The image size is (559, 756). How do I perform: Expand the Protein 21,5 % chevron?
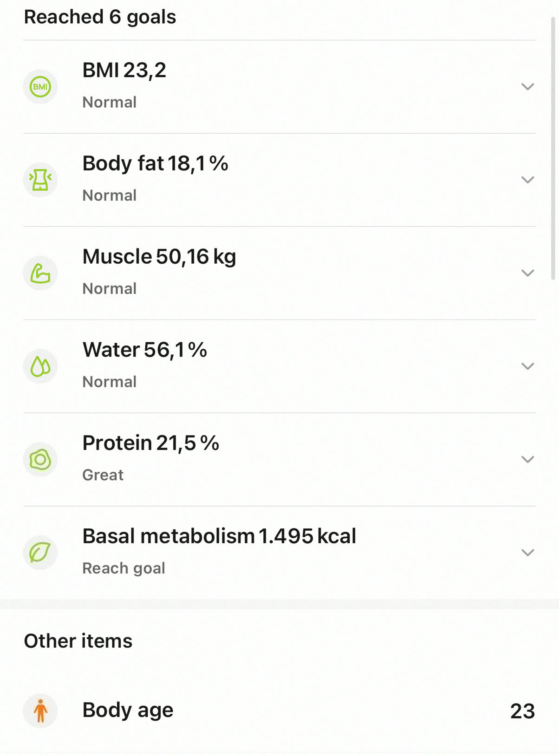[527, 459]
